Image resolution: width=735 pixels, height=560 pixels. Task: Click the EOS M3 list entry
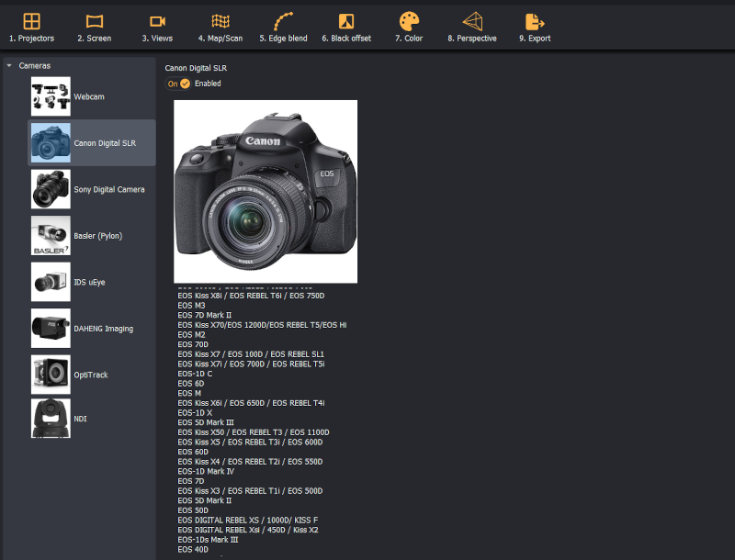point(191,306)
